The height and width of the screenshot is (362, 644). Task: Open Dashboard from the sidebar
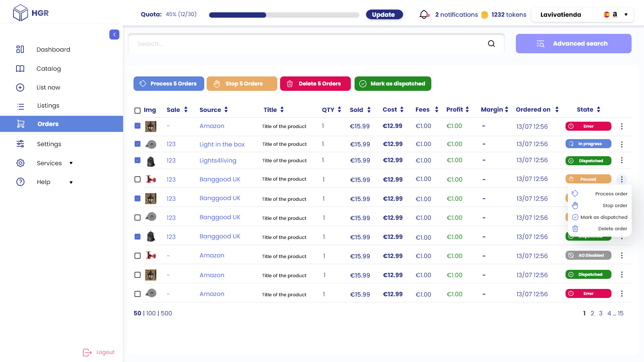point(53,50)
